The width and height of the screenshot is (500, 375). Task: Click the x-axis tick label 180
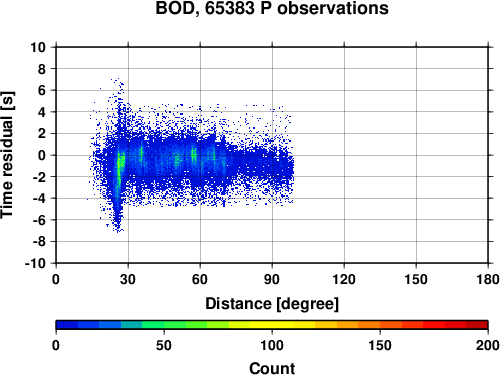pos(488,279)
